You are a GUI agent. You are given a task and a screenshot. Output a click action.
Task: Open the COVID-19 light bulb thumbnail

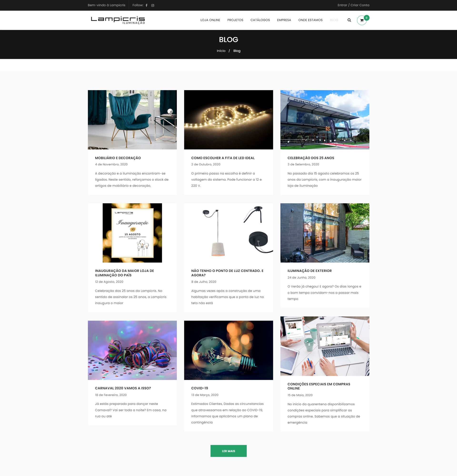click(228, 350)
